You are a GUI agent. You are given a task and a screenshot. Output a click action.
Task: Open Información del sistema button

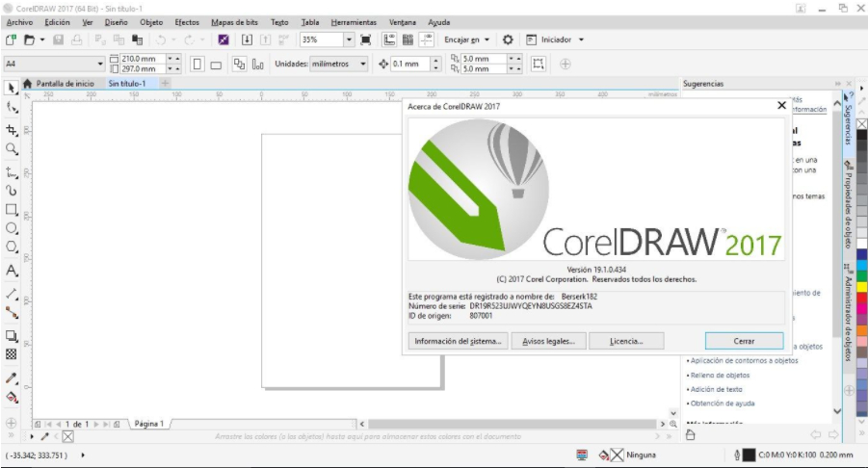click(x=458, y=341)
